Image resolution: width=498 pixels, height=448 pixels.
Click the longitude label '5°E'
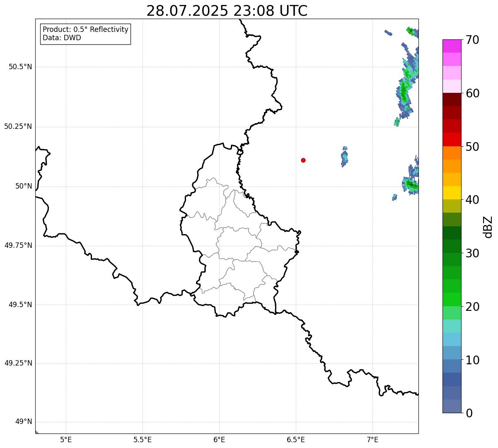coord(66,440)
